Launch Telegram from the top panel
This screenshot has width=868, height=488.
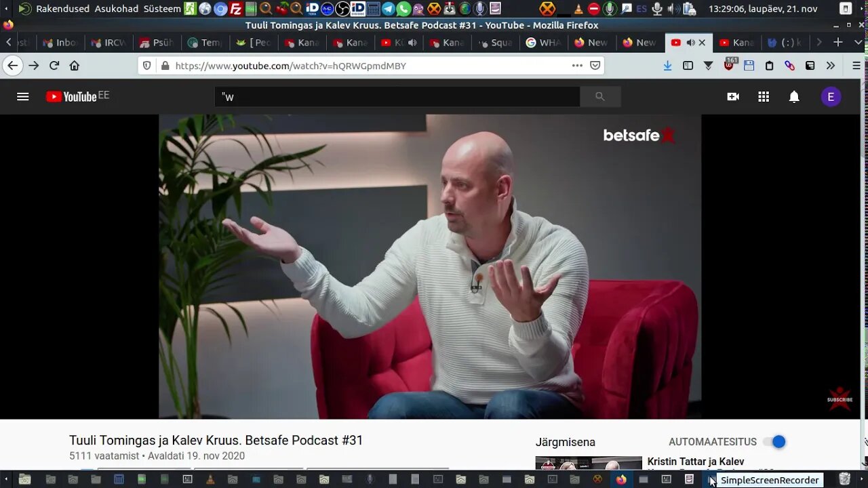tap(388, 9)
